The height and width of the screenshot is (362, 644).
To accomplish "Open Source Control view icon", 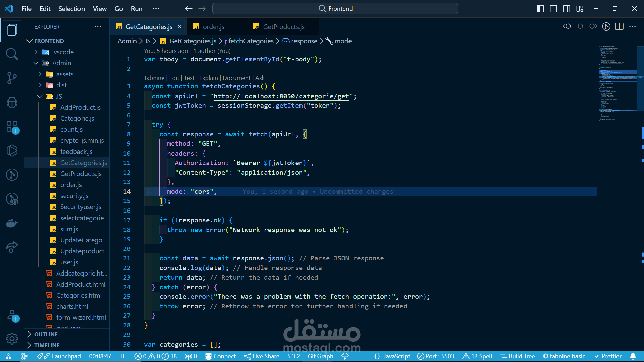I will pos(12,78).
